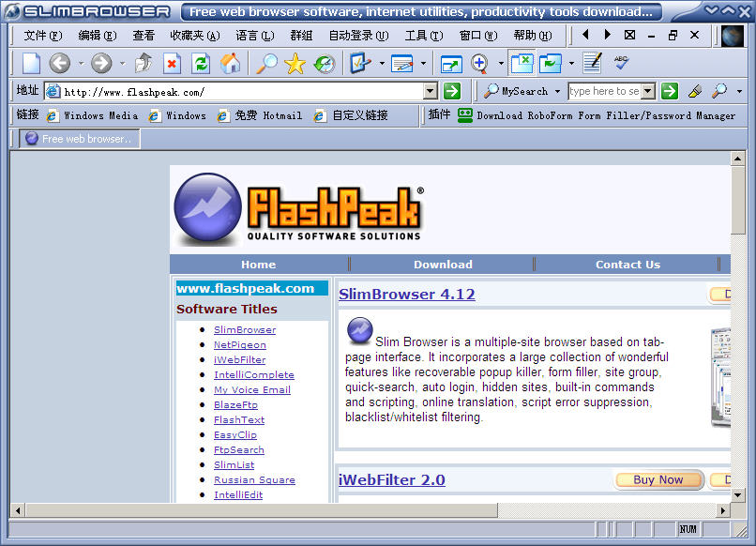756x546 pixels.
Task: Select the 'Free web browser..' tab
Action: coord(80,139)
